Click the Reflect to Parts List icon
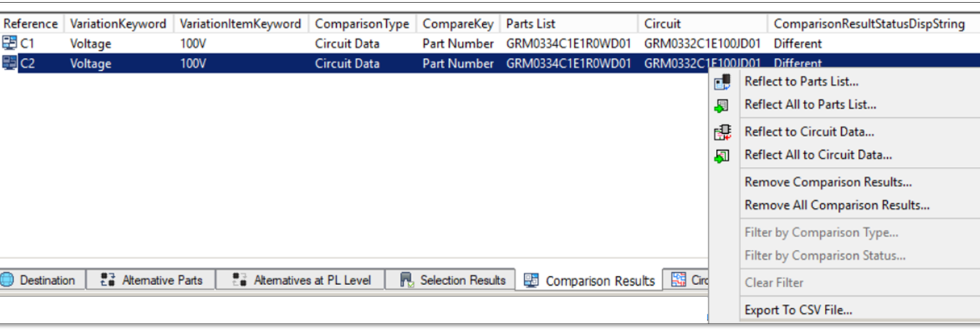The image size is (980, 330). (x=722, y=82)
